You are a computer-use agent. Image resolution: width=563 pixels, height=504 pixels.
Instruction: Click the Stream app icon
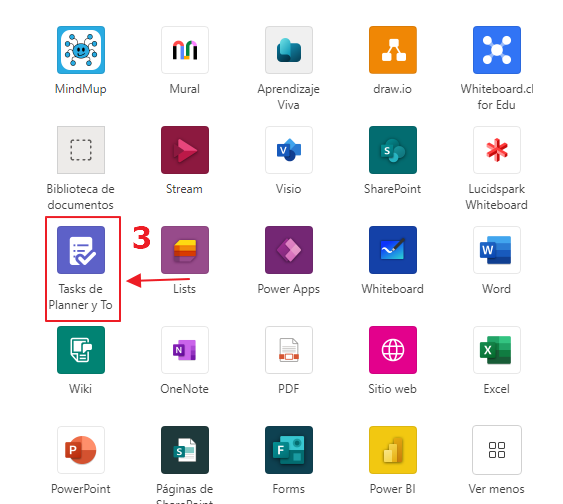coord(185,150)
